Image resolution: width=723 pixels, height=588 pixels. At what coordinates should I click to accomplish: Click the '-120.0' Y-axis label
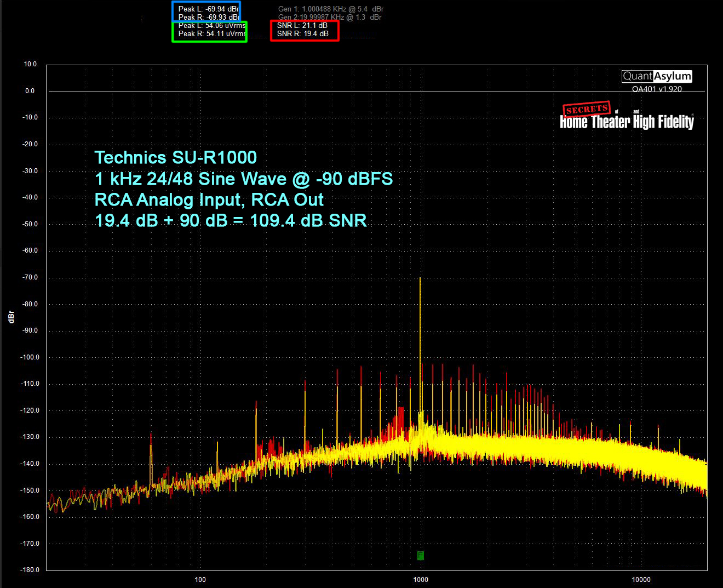click(30, 410)
